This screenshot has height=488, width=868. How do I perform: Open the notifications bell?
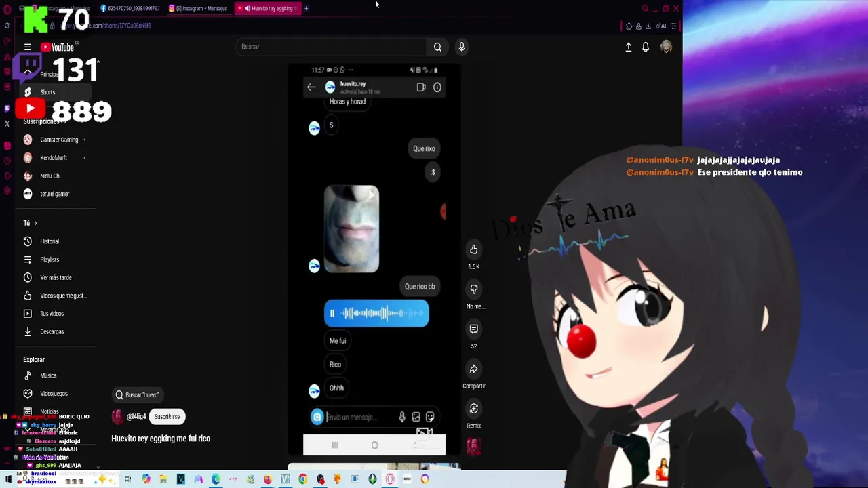click(x=646, y=47)
